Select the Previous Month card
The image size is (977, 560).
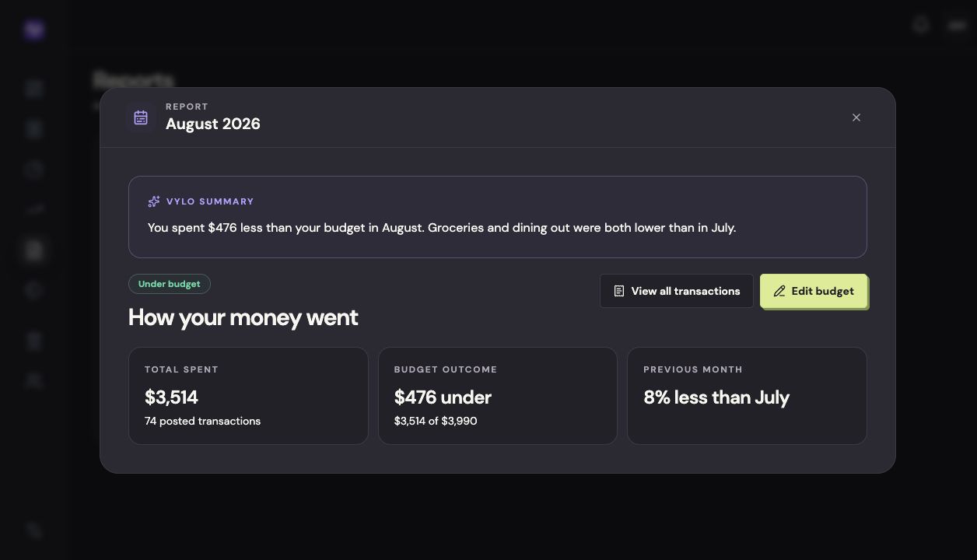747,396
